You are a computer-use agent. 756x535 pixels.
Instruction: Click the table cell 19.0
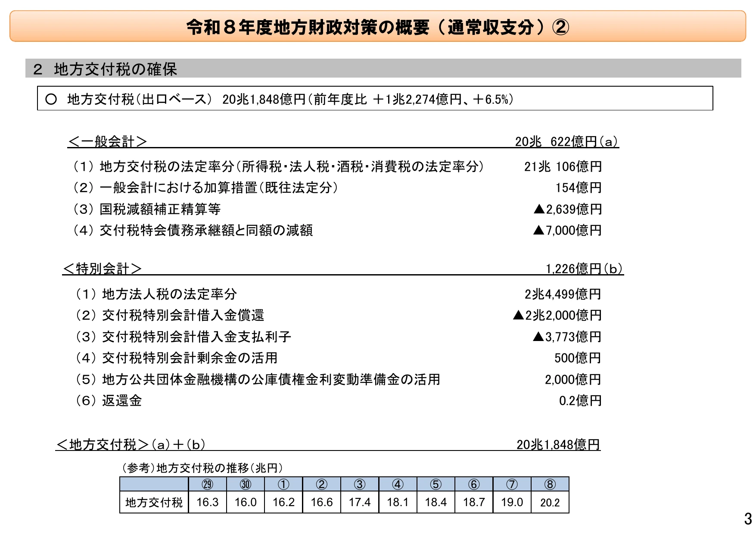(x=512, y=502)
